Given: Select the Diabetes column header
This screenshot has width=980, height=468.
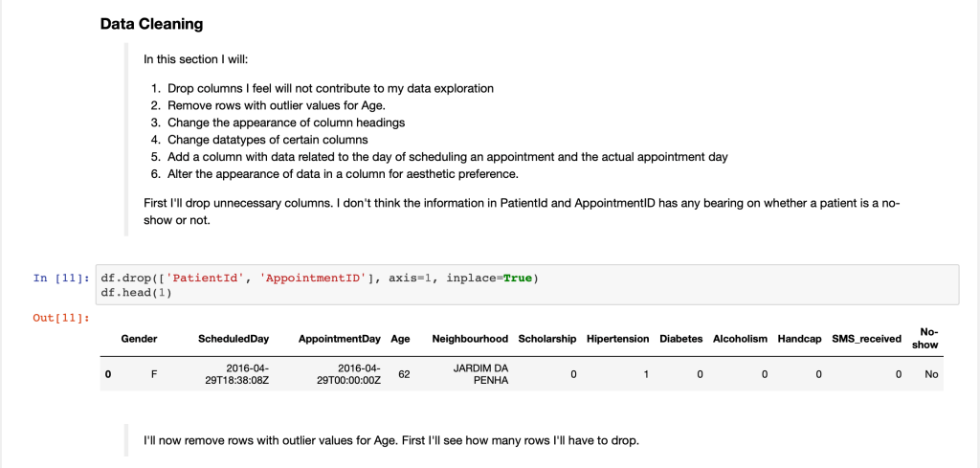Looking at the screenshot, I should click(681, 339).
